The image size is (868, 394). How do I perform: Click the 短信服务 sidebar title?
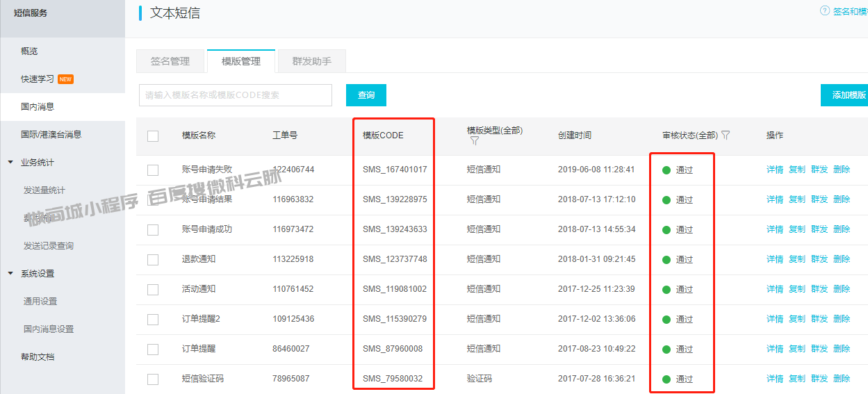pos(31,13)
